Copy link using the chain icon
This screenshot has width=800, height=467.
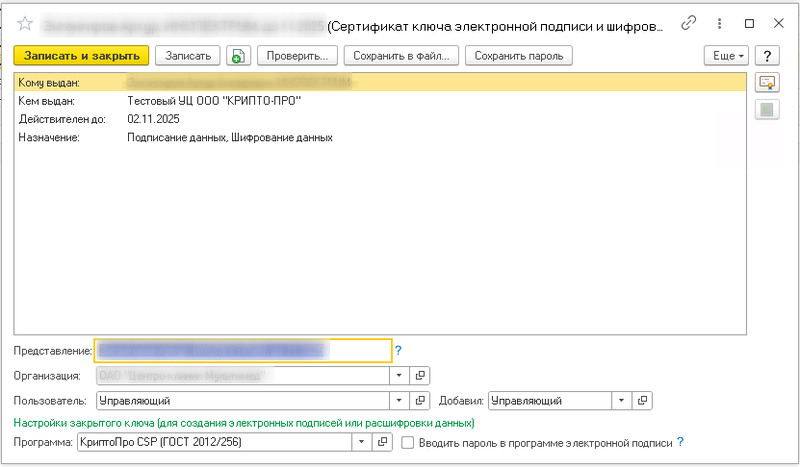[688, 23]
